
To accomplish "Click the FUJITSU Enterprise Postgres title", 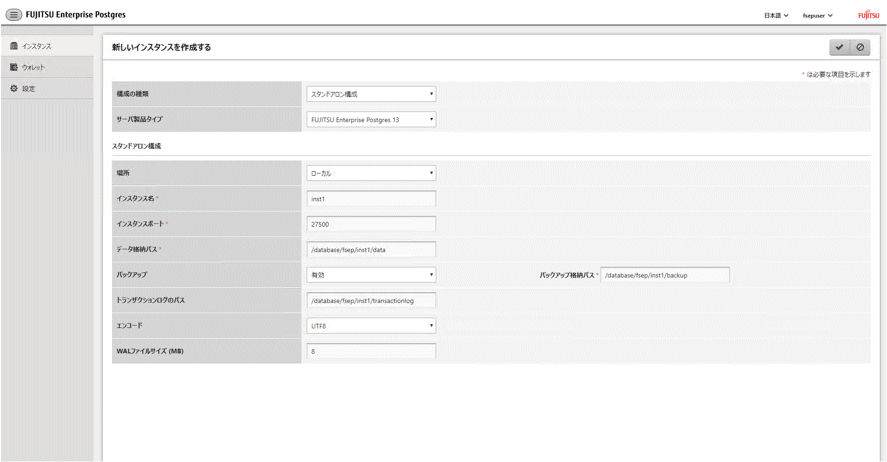I will [x=76, y=15].
